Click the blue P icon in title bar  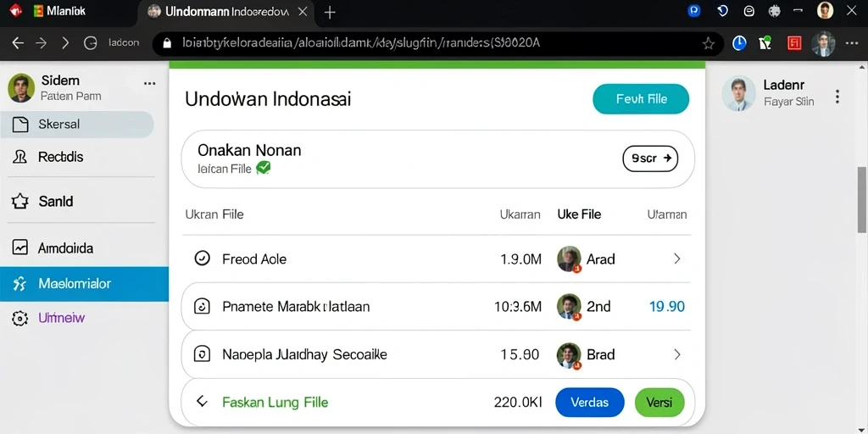tap(694, 11)
